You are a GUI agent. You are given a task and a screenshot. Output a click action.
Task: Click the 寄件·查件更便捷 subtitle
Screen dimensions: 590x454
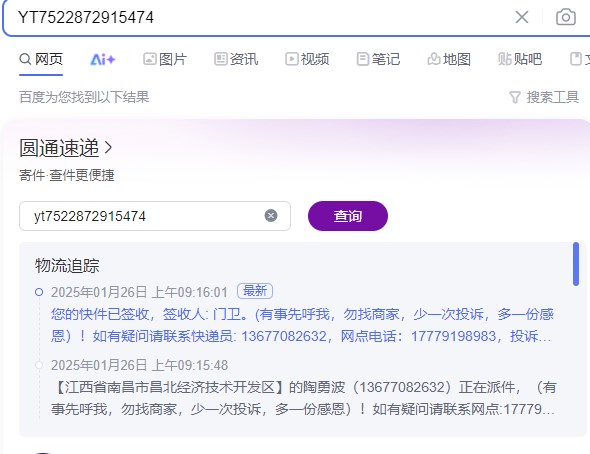(x=67, y=175)
